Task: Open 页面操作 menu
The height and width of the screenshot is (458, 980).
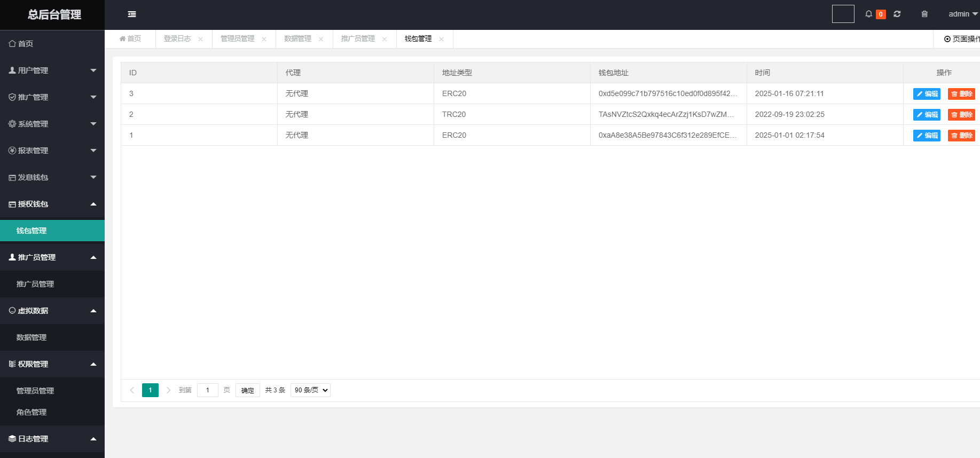Action: (x=962, y=39)
